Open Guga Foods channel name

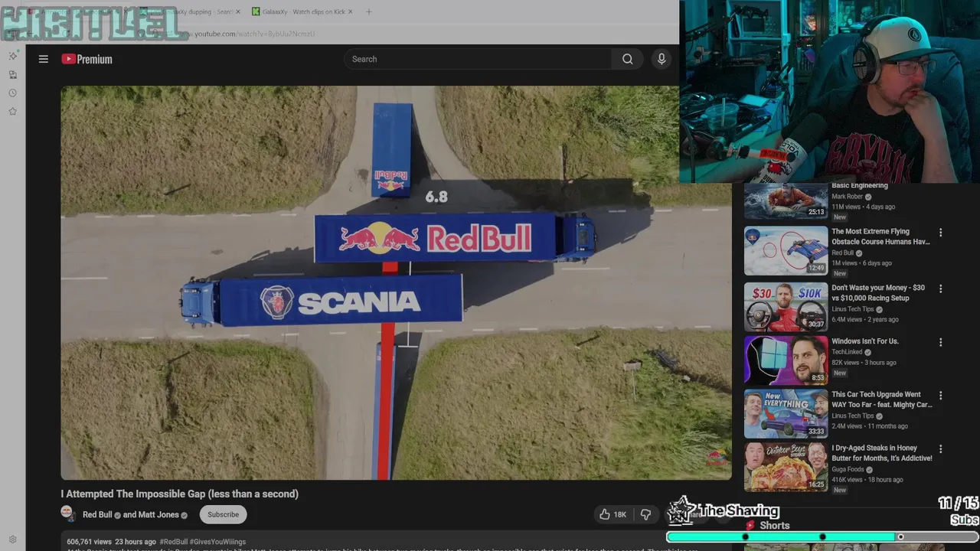click(x=848, y=469)
